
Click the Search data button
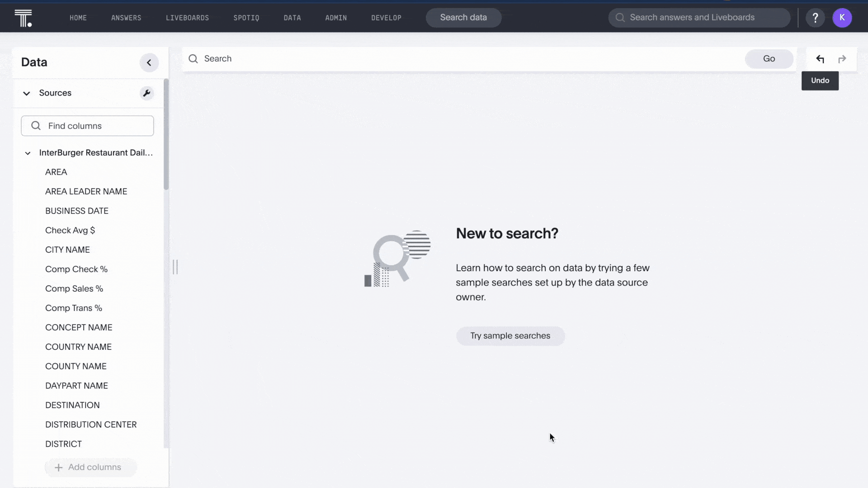tap(463, 18)
